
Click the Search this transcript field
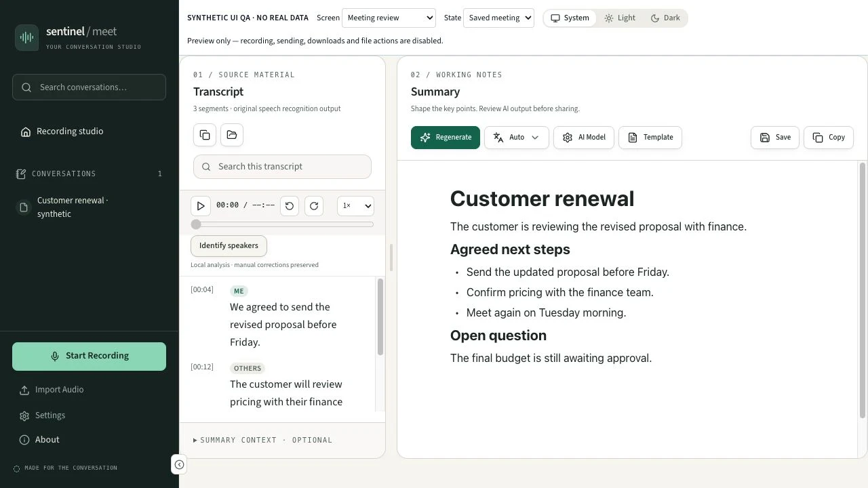[x=282, y=167]
